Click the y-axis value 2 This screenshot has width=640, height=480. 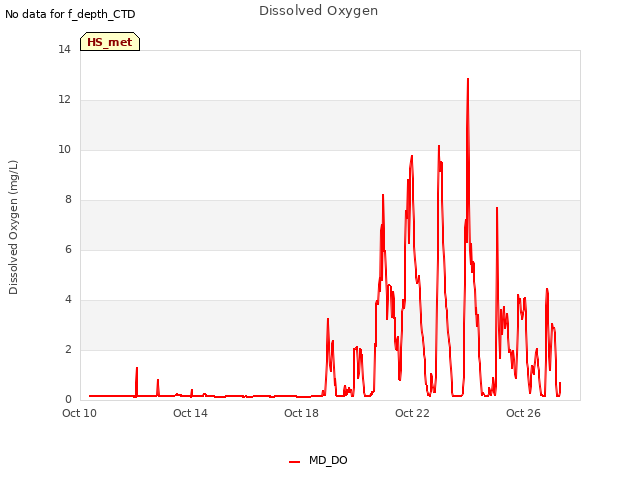coord(68,349)
